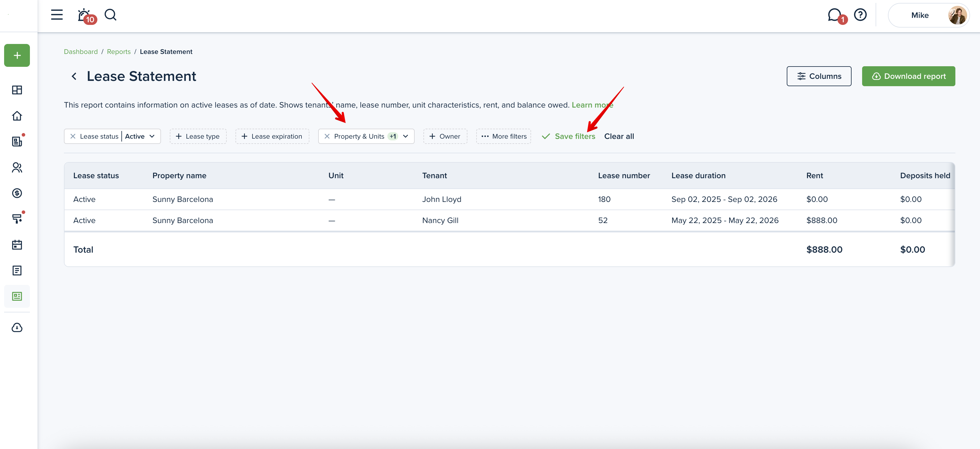Expand Property & Units dropdown chevron
This screenshot has width=980, height=449.
406,136
